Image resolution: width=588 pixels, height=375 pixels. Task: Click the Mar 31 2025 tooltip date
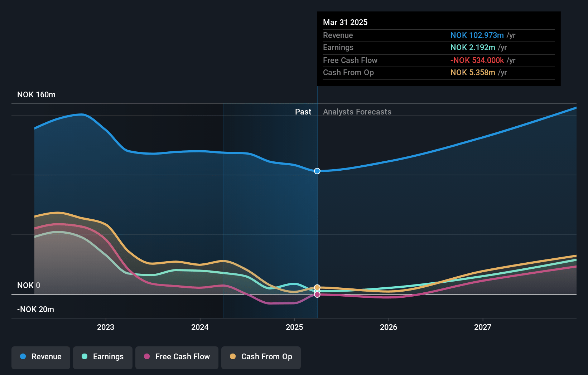(x=345, y=23)
